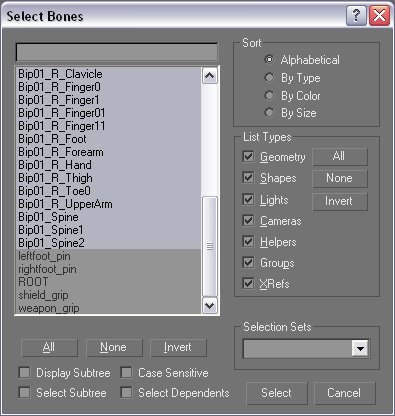Enable Display Subtree option
395x416 pixels.
click(24, 372)
